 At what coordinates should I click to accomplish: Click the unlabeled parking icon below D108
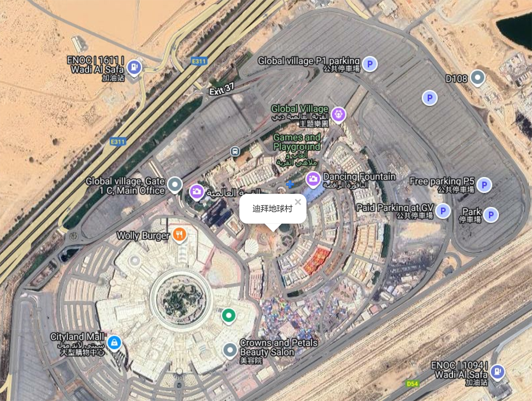coord(429,98)
